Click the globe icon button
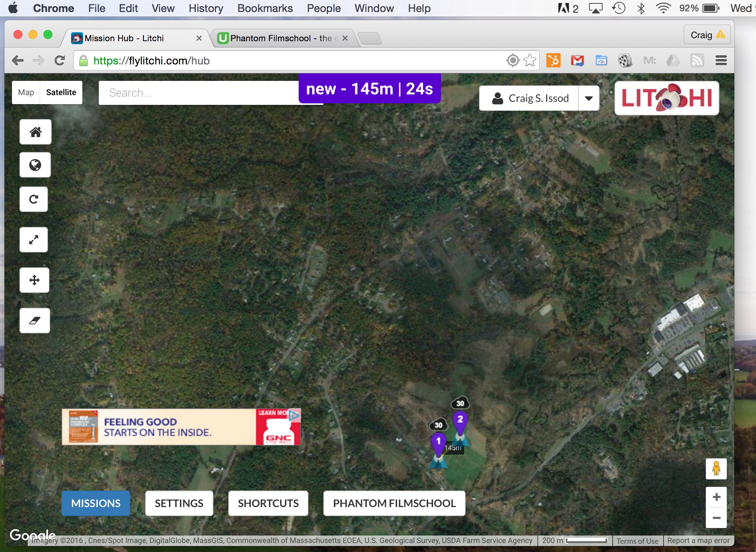This screenshot has width=756, height=552. [x=35, y=165]
